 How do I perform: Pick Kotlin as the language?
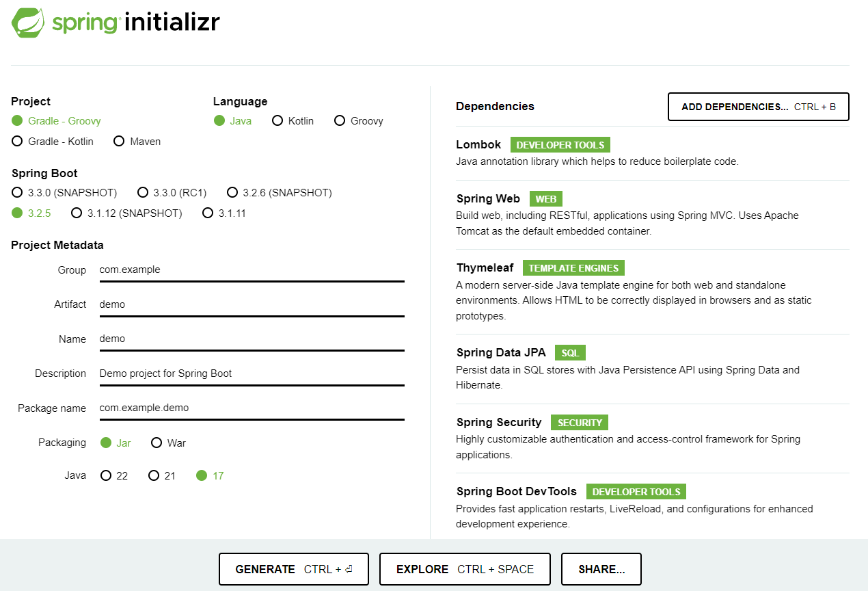pyautogui.click(x=293, y=121)
